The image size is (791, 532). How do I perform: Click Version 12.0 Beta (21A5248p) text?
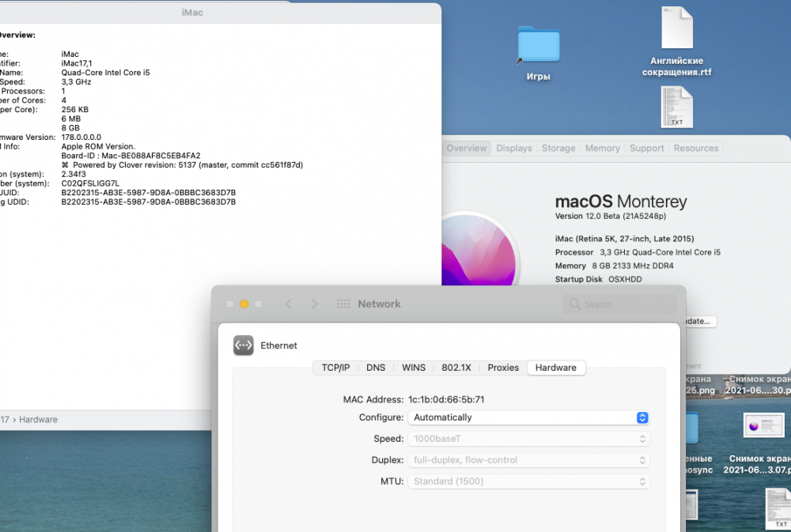(611, 216)
